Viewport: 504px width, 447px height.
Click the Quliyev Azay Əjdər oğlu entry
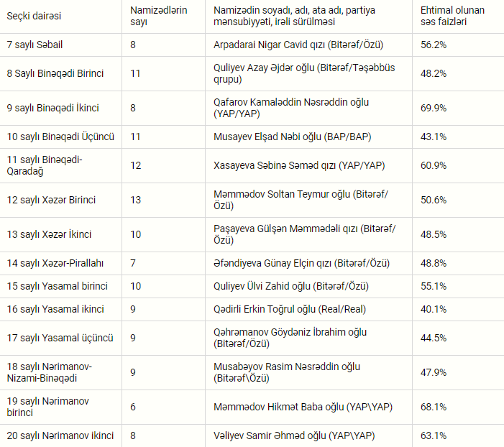[304, 73]
